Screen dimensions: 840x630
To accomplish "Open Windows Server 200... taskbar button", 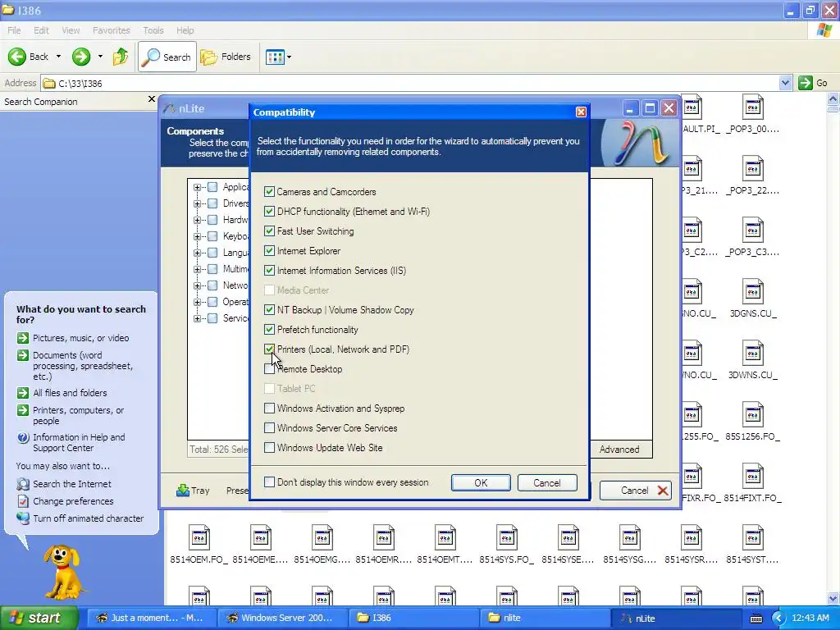I will point(282,618).
